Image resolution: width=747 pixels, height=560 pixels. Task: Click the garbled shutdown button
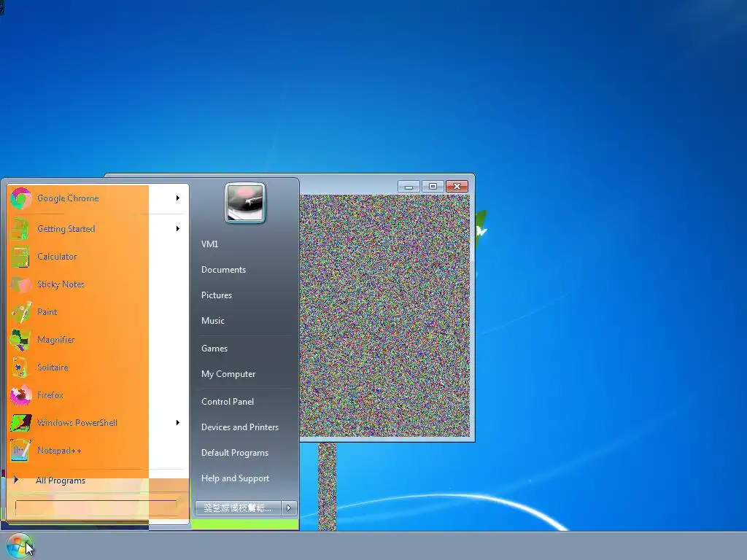pyautogui.click(x=238, y=508)
